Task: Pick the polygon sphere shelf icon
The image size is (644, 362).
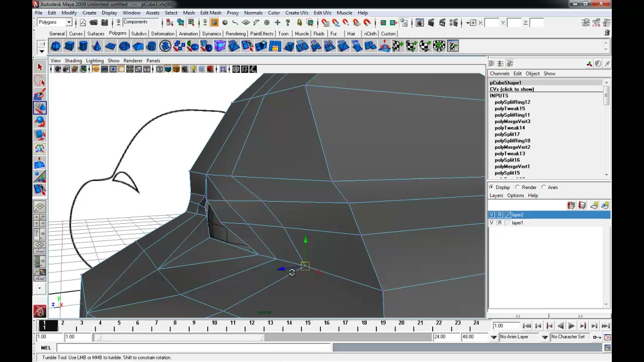Action: click(x=55, y=46)
